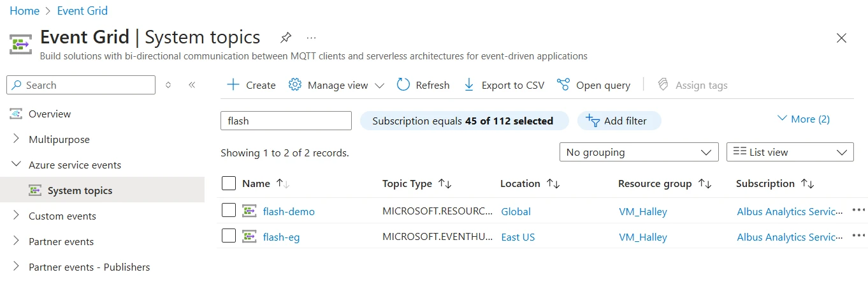Open the List view dropdown
Image resolution: width=868 pixels, height=307 pixels.
tap(790, 153)
